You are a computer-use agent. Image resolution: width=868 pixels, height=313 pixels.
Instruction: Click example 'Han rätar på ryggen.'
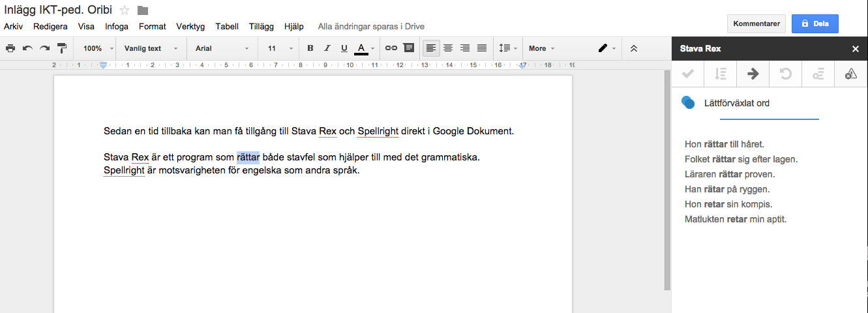(x=727, y=189)
